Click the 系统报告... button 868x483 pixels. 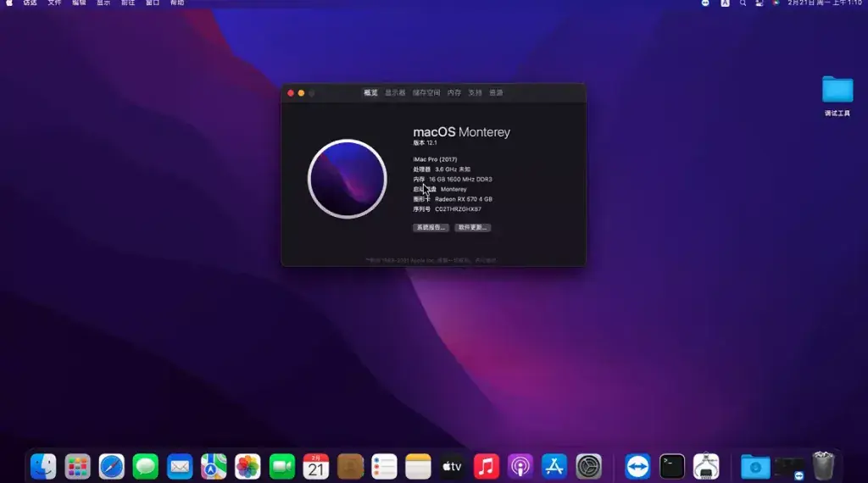(431, 227)
